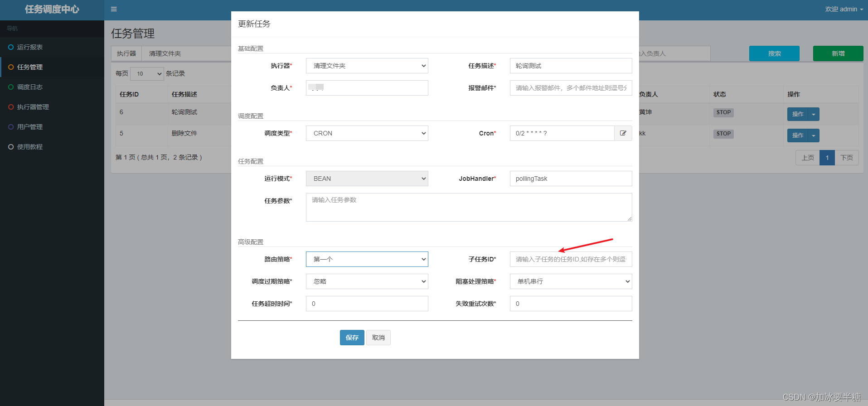Click the 保存 button
The image size is (868, 406).
352,338
